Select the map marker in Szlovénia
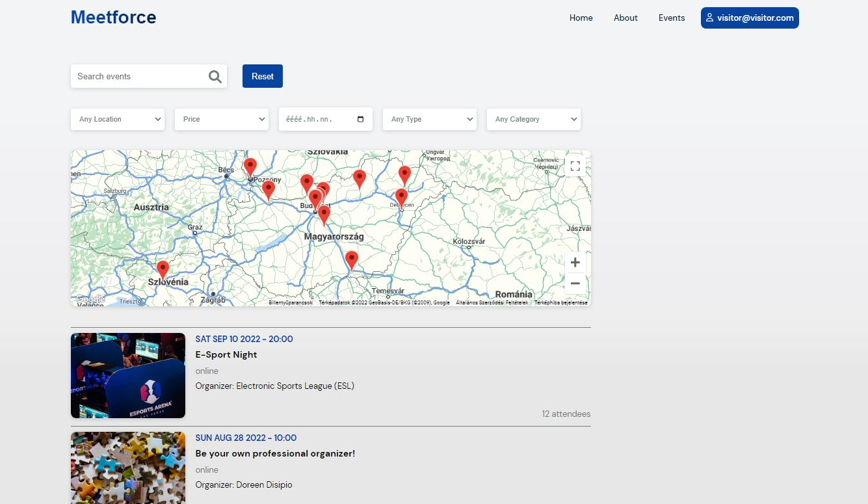 [x=163, y=270]
